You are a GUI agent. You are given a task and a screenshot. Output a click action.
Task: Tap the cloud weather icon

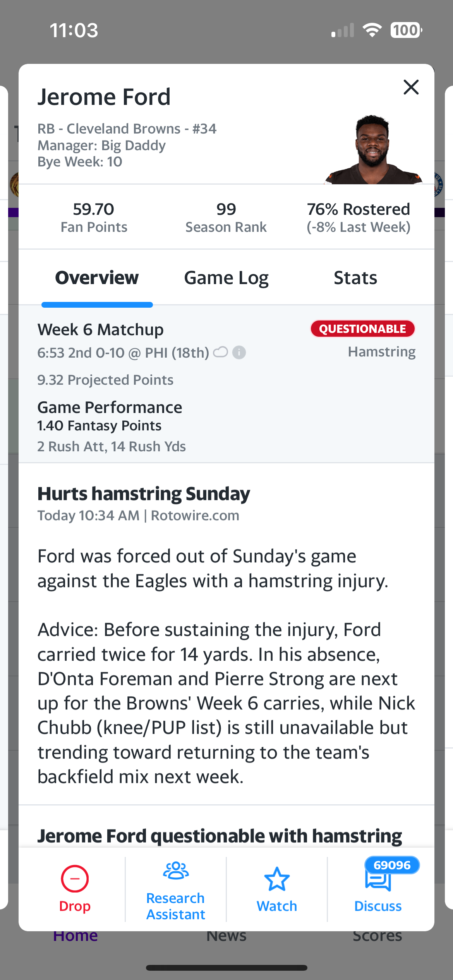coord(221,352)
